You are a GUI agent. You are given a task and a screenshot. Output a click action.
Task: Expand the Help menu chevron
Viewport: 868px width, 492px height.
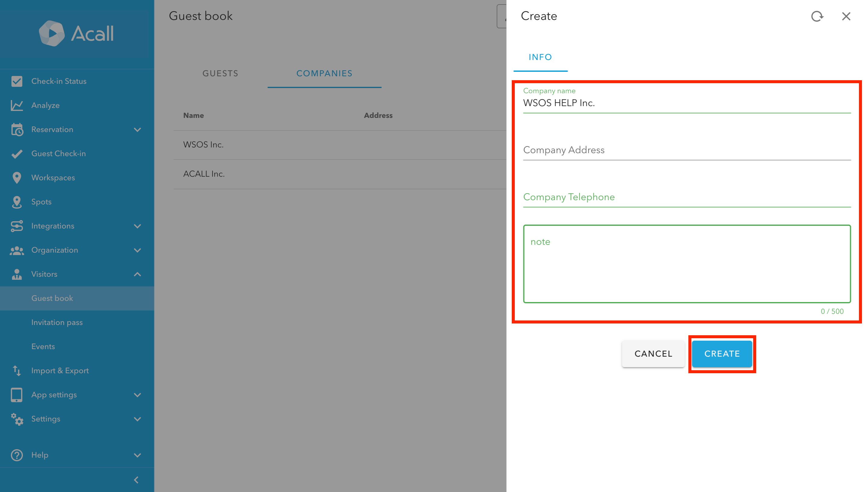[137, 456]
